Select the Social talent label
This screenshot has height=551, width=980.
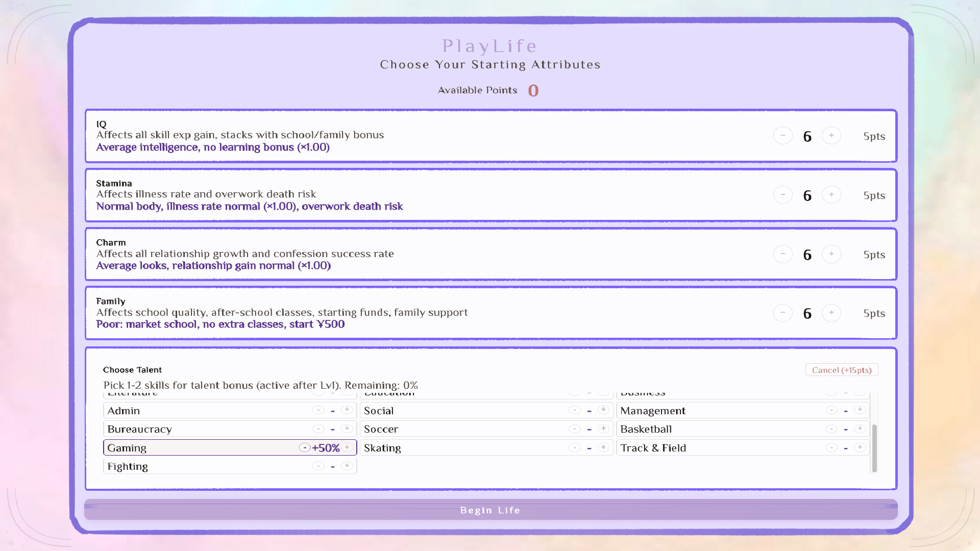coord(379,411)
